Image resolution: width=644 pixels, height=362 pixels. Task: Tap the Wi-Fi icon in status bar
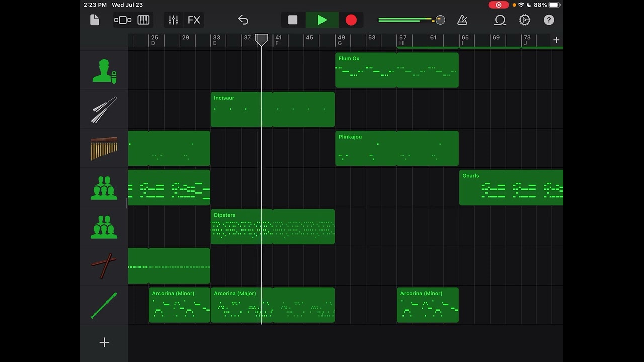(x=521, y=5)
